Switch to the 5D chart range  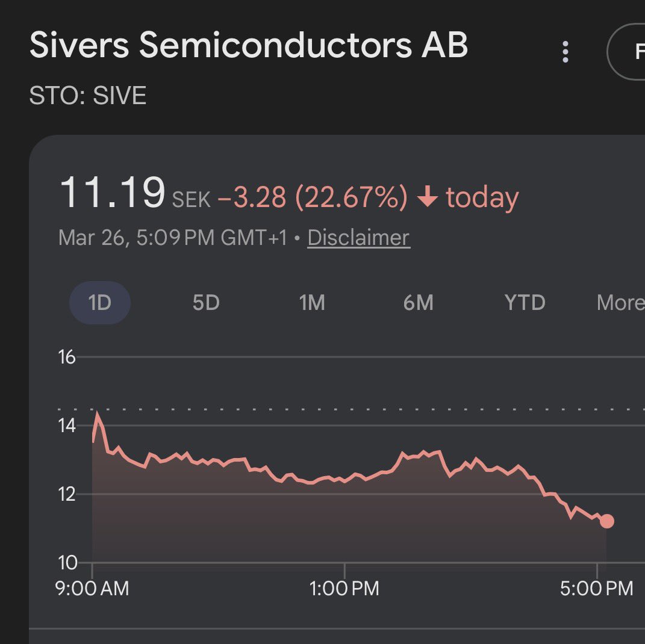(x=206, y=302)
